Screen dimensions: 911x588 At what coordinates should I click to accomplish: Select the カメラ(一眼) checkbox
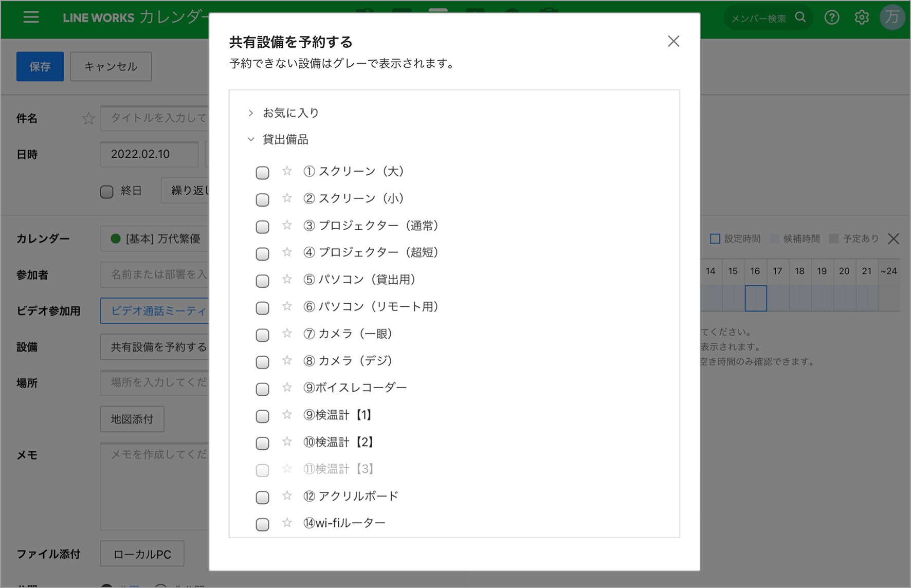pyautogui.click(x=262, y=335)
